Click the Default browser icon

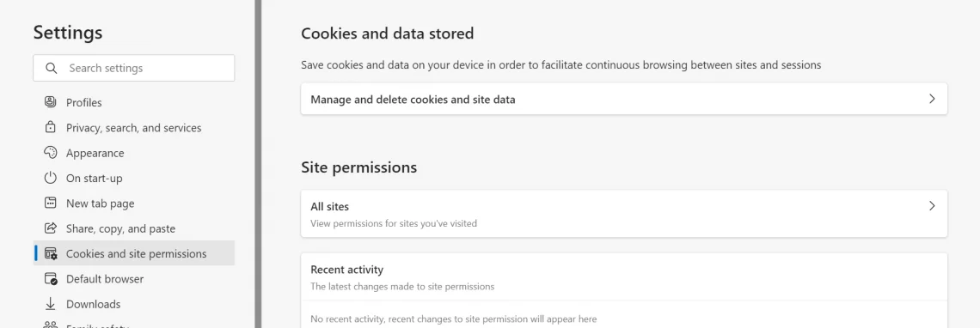(x=51, y=279)
